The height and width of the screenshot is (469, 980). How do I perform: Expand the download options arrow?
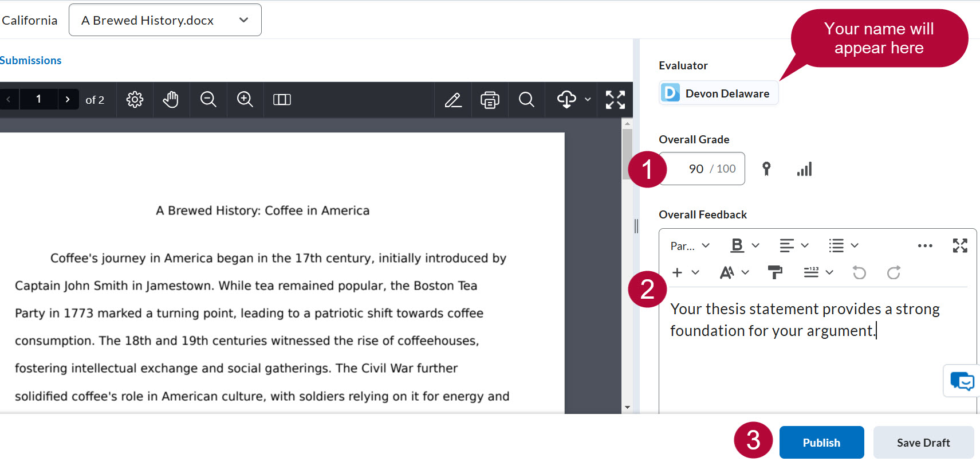pyautogui.click(x=588, y=100)
